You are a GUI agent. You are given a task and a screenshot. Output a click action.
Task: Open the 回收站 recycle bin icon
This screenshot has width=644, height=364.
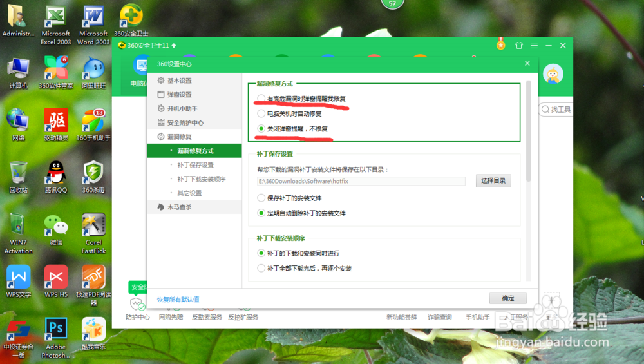[x=18, y=177]
